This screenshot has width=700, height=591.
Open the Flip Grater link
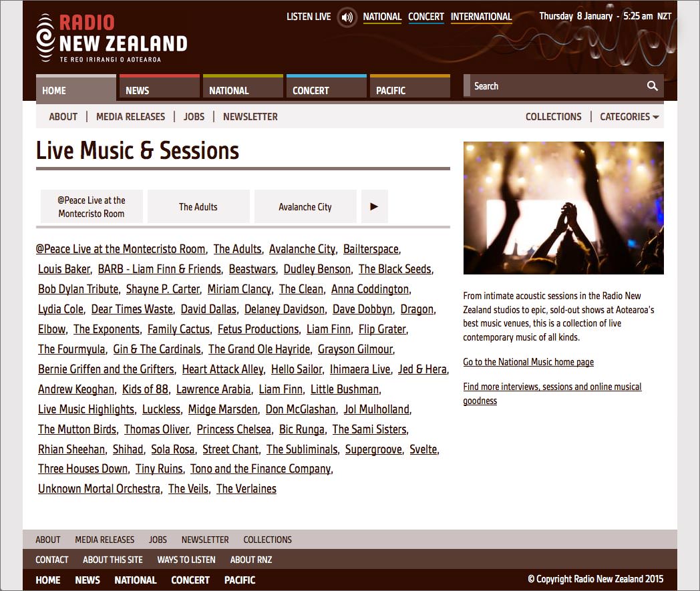[x=383, y=329]
